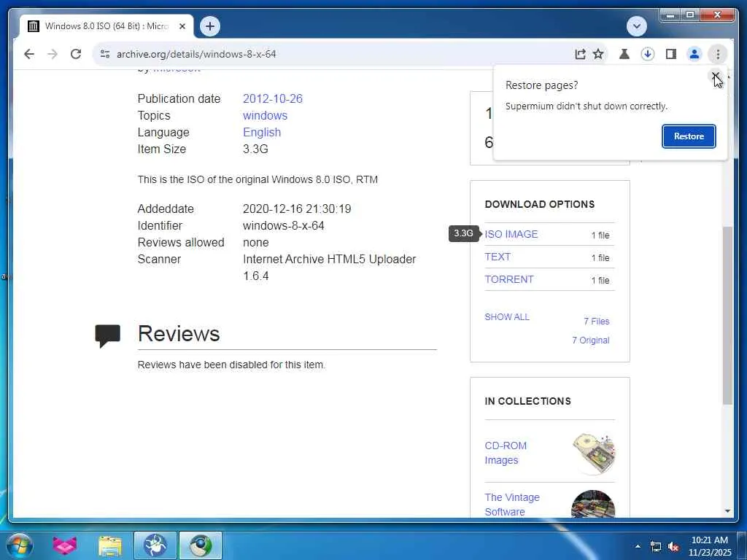Open the Chrome Labs flask icon
The height and width of the screenshot is (560, 747).
click(x=624, y=54)
